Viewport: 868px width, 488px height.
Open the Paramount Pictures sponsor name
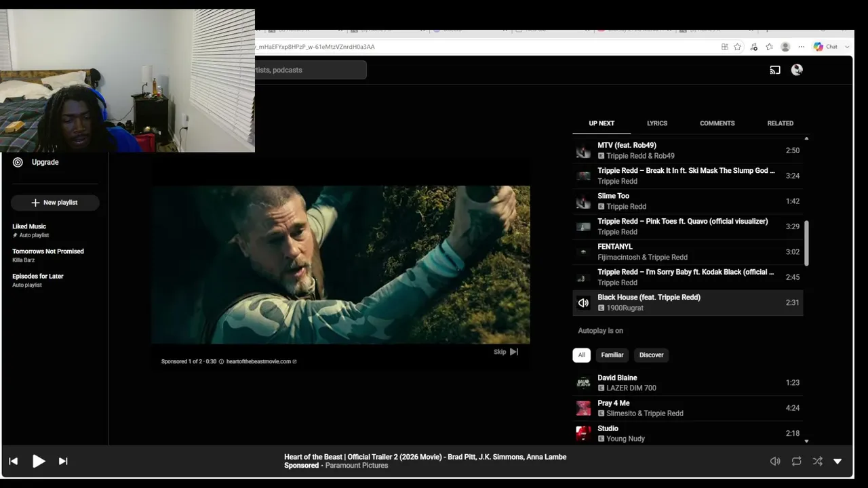pyautogui.click(x=357, y=466)
